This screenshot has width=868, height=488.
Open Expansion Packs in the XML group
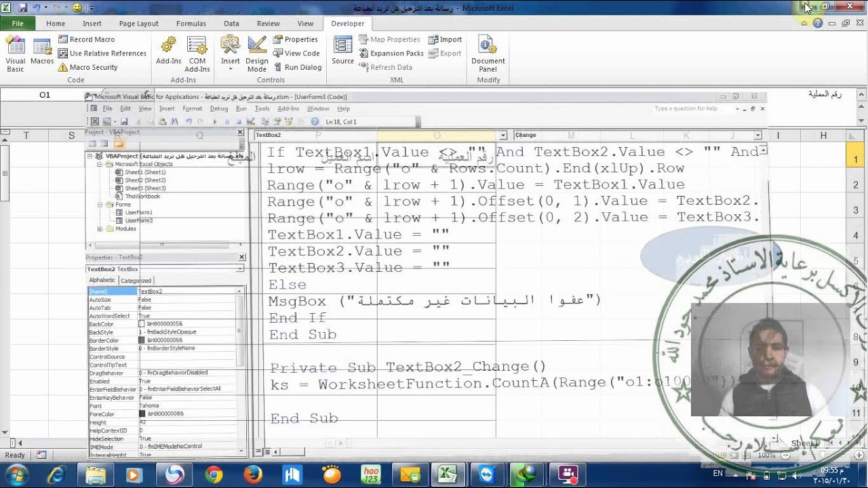391,53
